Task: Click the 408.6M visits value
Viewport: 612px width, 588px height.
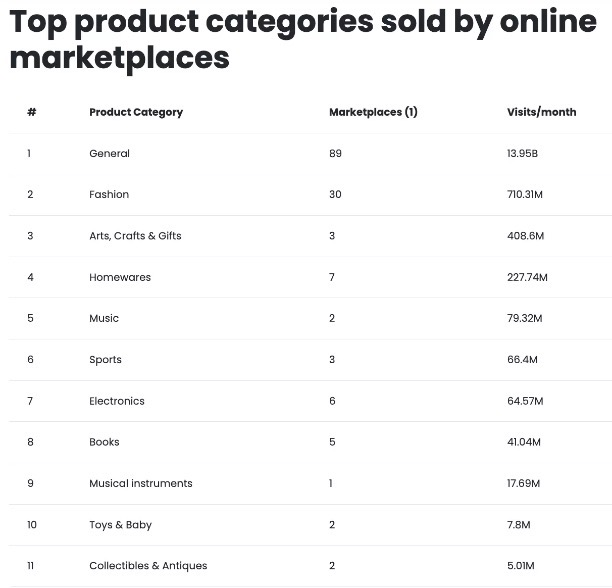Action: 524,236
